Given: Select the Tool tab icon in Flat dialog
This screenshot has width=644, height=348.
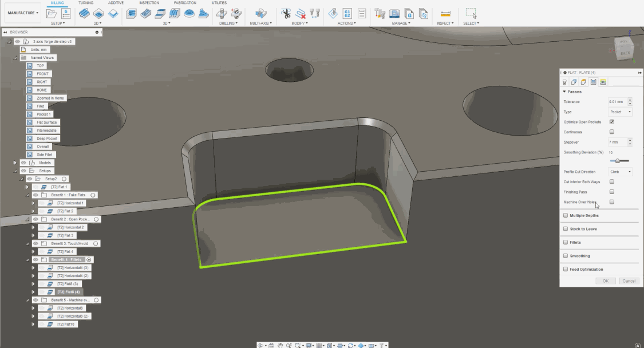Looking at the screenshot, I should 565,82.
